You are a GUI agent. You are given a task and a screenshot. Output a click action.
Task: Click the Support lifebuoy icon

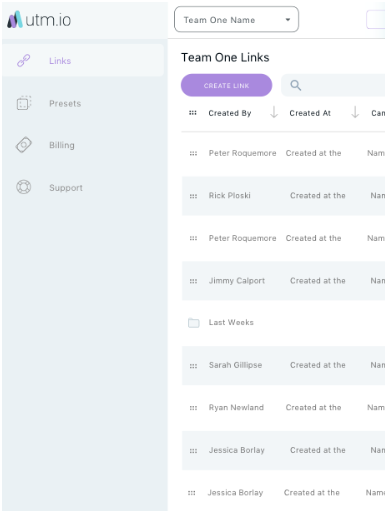pyautogui.click(x=24, y=187)
